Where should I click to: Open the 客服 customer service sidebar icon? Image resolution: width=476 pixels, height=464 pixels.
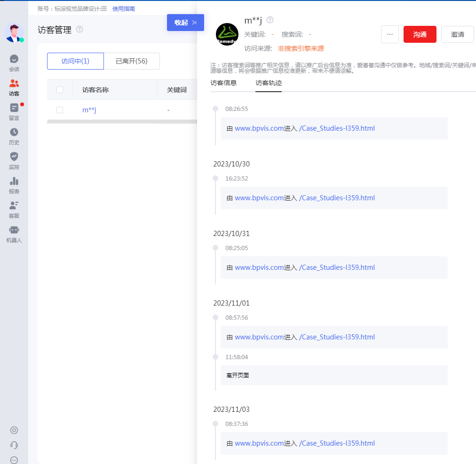(x=14, y=209)
